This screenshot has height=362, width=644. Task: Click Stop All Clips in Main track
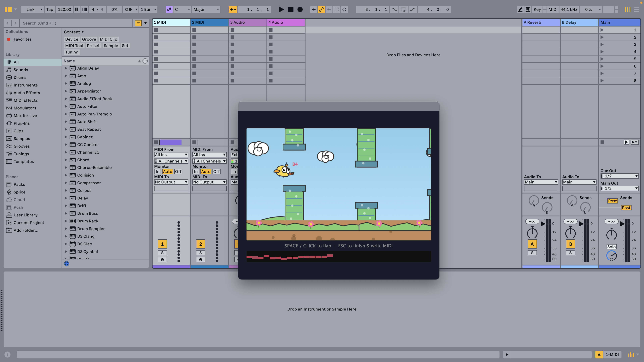pos(603,142)
